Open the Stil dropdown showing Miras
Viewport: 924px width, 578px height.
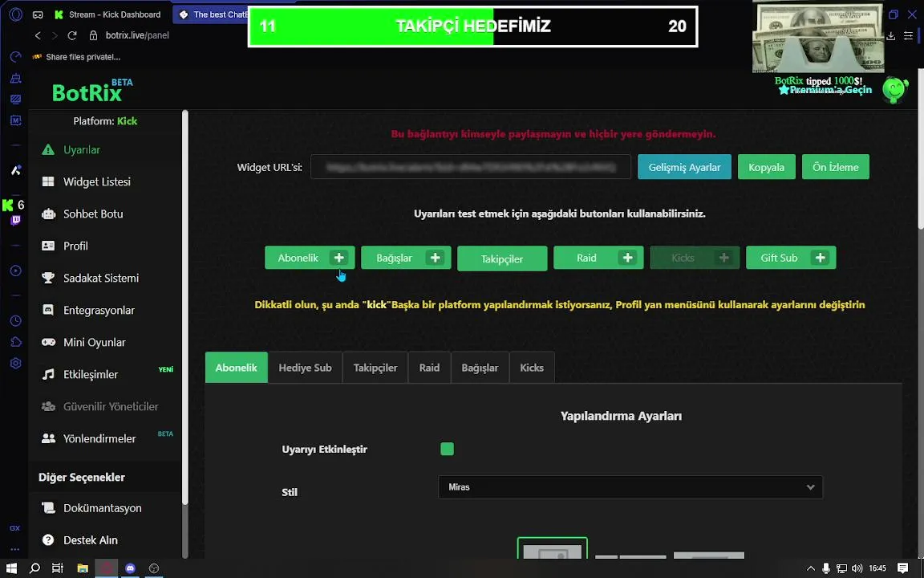(630, 487)
